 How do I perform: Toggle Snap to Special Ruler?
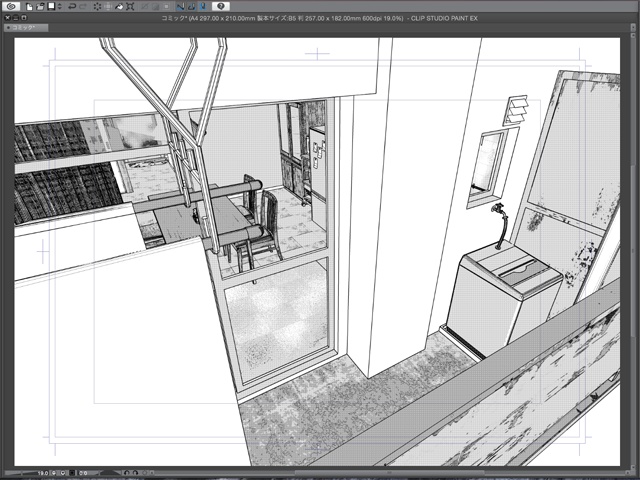[x=191, y=7]
